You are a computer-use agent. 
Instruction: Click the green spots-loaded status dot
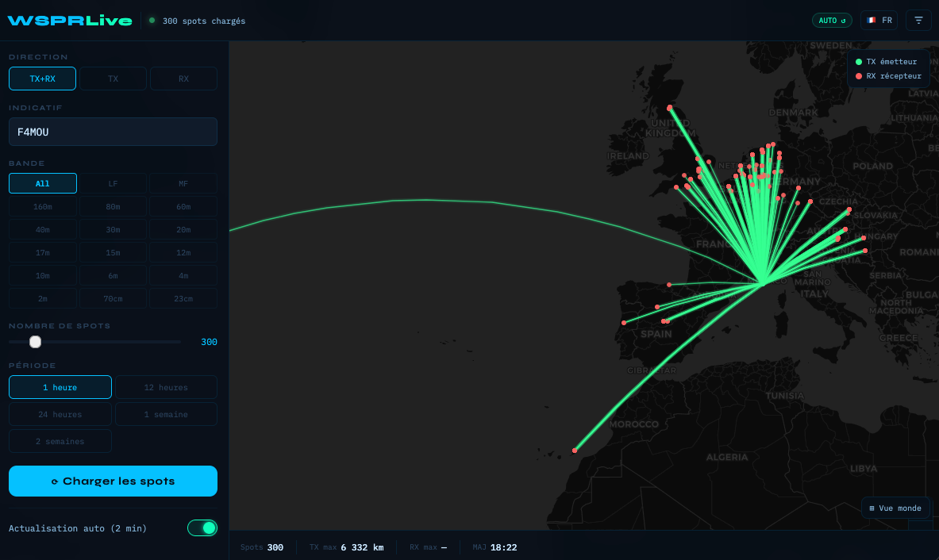click(151, 21)
